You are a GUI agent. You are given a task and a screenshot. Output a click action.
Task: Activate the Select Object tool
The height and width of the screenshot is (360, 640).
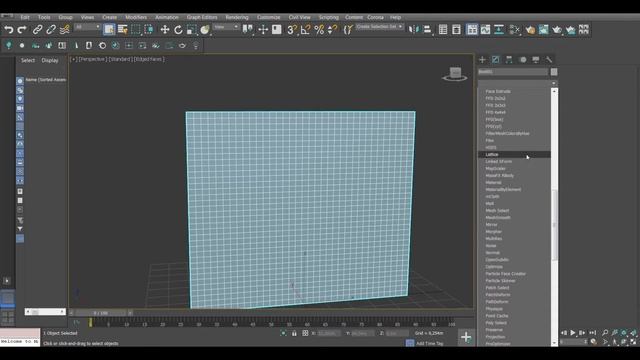[x=109, y=29]
